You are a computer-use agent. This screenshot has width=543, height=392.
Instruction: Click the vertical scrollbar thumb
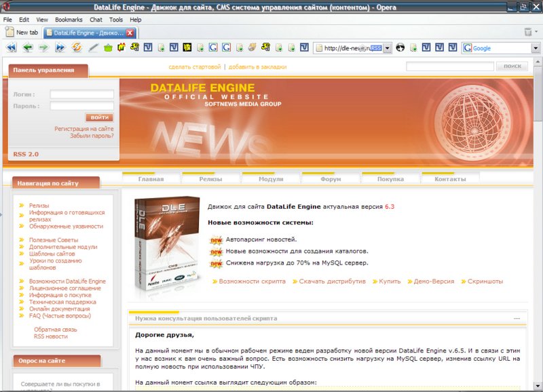click(x=538, y=94)
